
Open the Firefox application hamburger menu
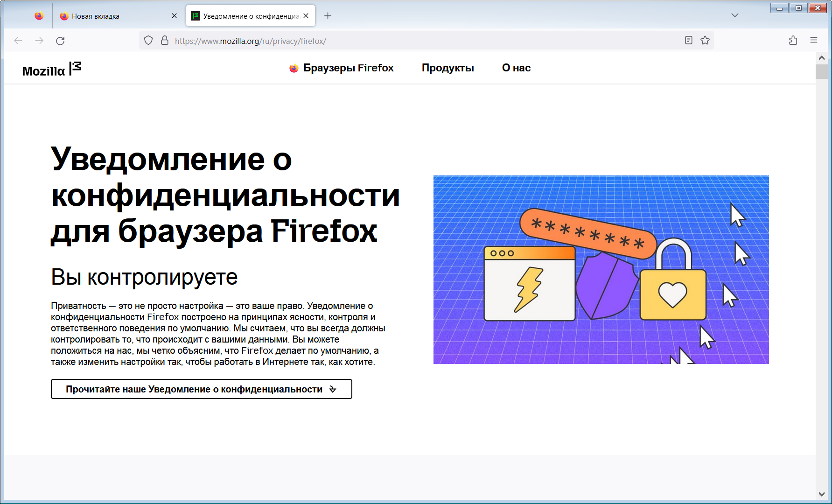pyautogui.click(x=814, y=41)
